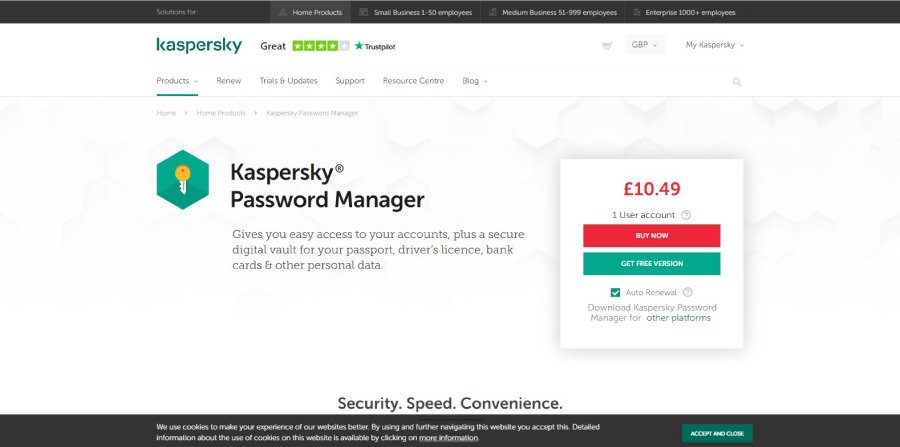Open the Support menu item
The height and width of the screenshot is (447, 900).
[x=350, y=81]
